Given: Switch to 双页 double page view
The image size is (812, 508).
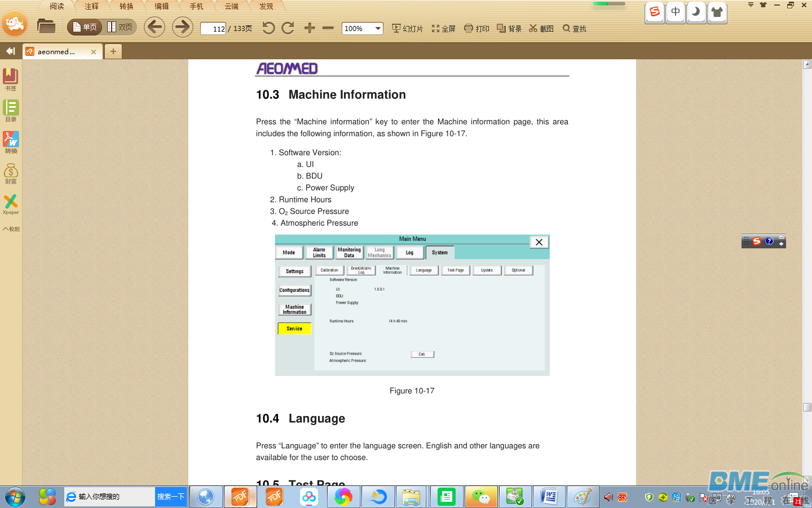Looking at the screenshot, I should pyautogui.click(x=120, y=27).
